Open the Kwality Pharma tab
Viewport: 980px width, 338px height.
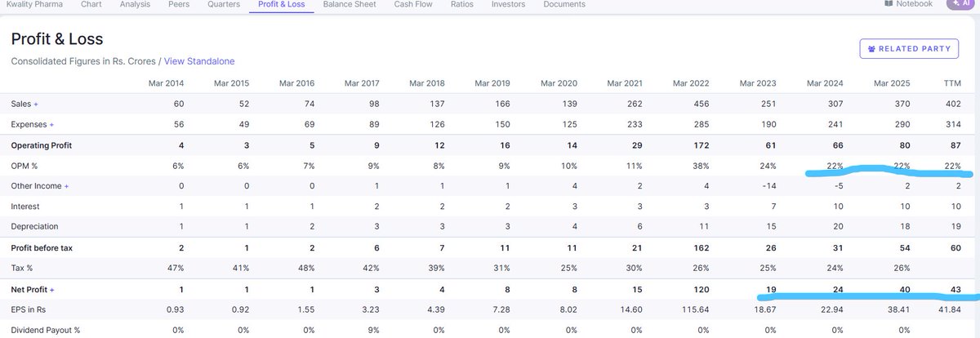(x=34, y=4)
